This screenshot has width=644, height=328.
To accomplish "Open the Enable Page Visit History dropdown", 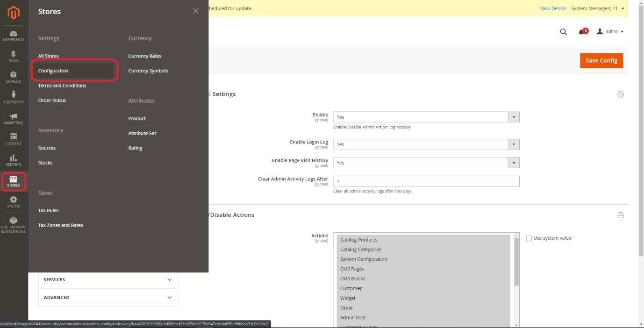I will (426, 163).
